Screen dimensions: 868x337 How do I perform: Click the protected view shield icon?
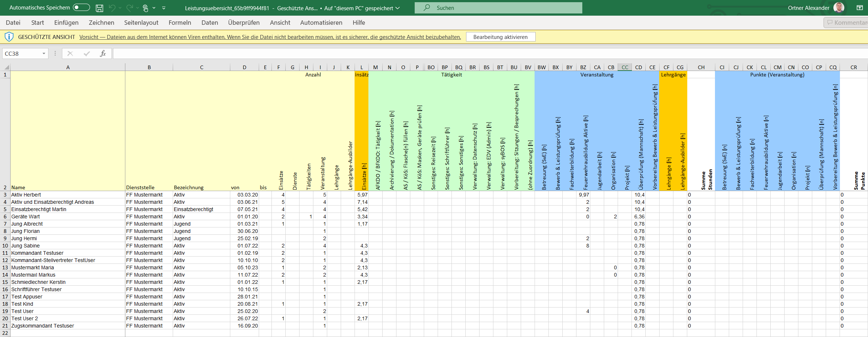(x=9, y=37)
